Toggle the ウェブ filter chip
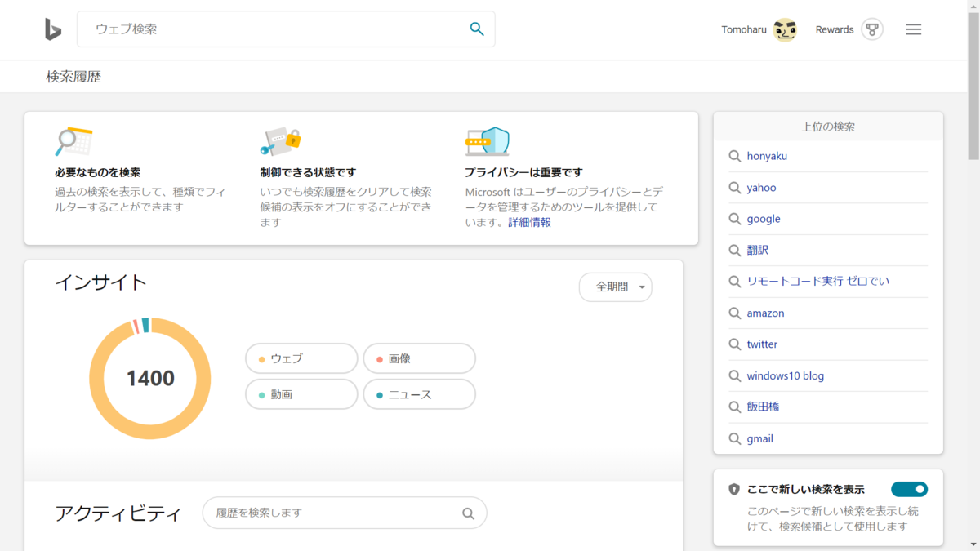The image size is (980, 551). tap(301, 358)
